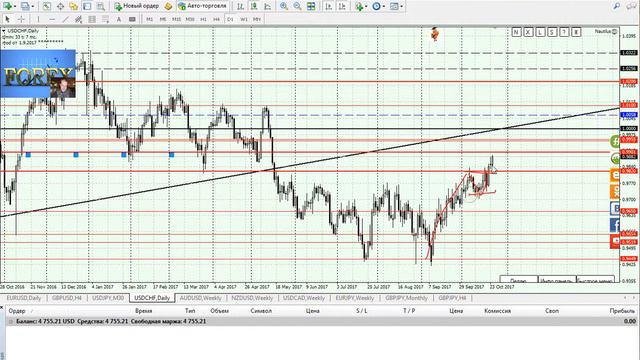Expand the new chart dropdown arrow
Screen dimensions: 640x360
(x=15, y=6)
